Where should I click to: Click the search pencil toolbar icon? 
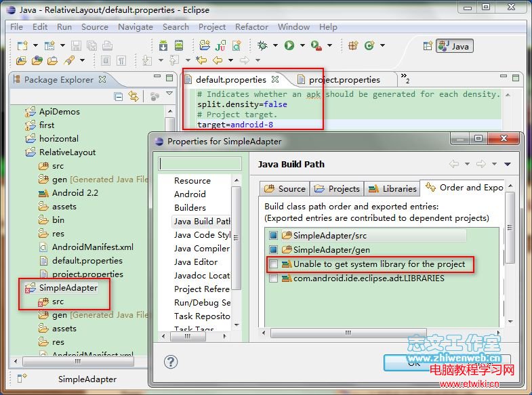coord(69,61)
